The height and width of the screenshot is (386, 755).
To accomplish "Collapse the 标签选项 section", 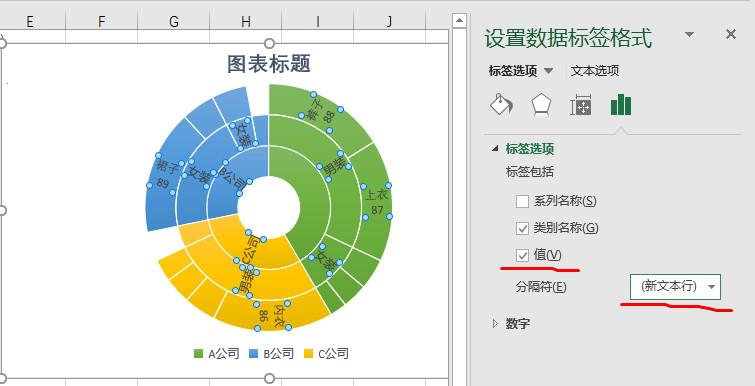I will (x=495, y=149).
